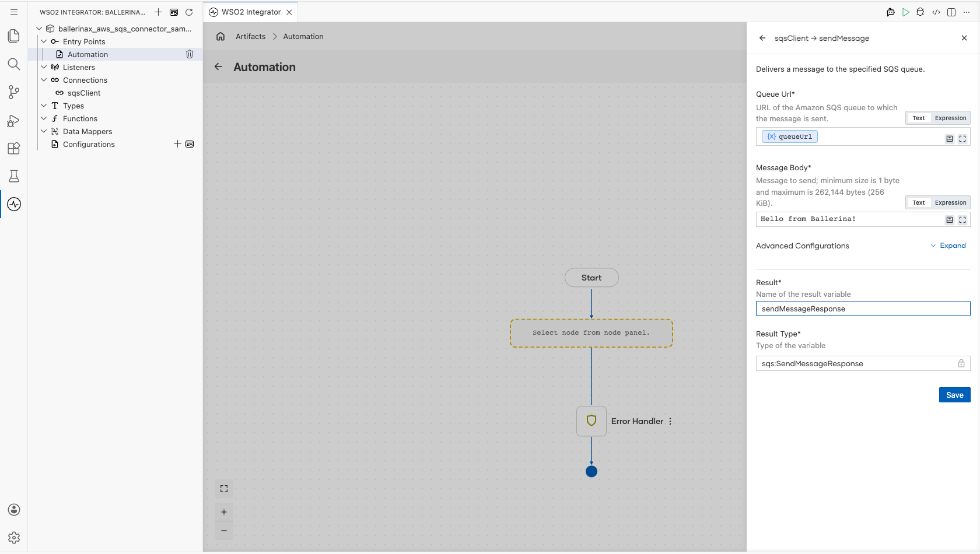The image size is (980, 554).
Task: Expand the Advanced Configurations section
Action: tap(949, 246)
